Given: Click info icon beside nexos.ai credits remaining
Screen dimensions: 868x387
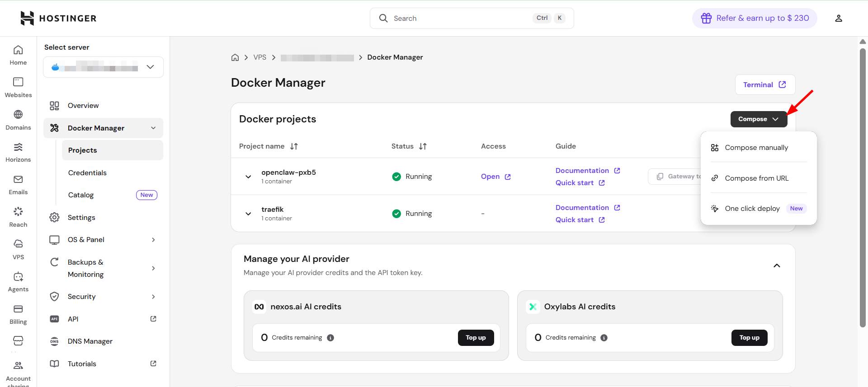Looking at the screenshot, I should click(x=330, y=338).
